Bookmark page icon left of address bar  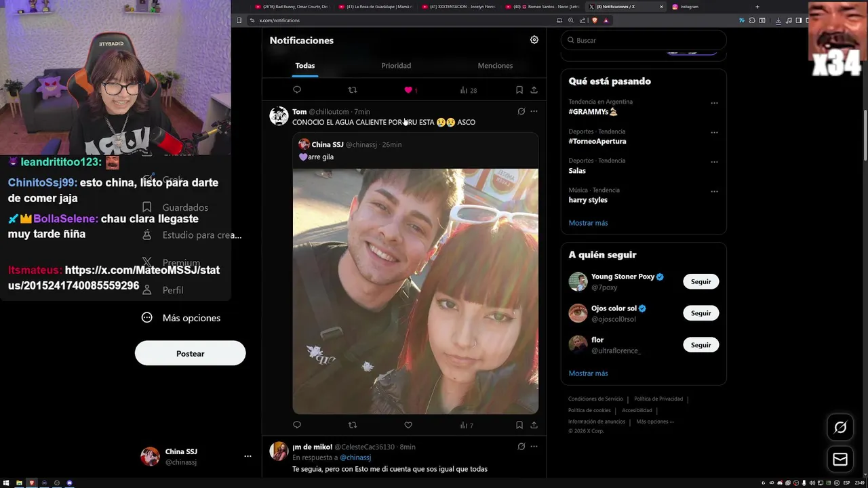coord(239,20)
